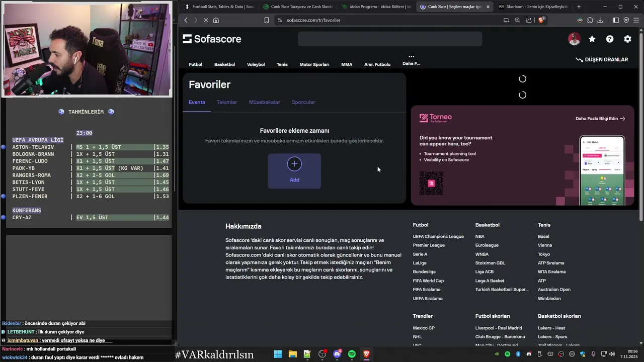Open a new browser tab
This screenshot has height=362, width=644.
coord(579,7)
